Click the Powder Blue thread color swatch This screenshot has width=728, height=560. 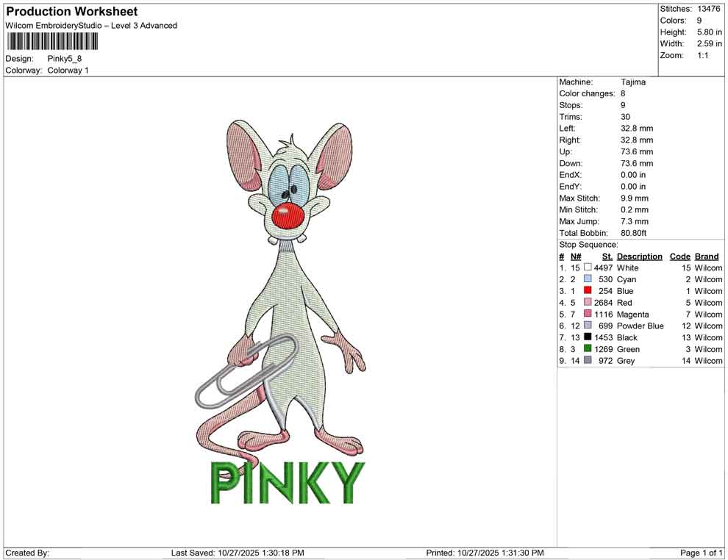pyautogui.click(x=588, y=326)
